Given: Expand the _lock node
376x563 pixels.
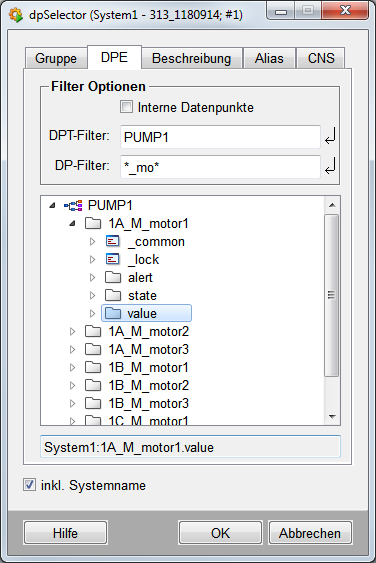Looking at the screenshot, I should [92, 260].
